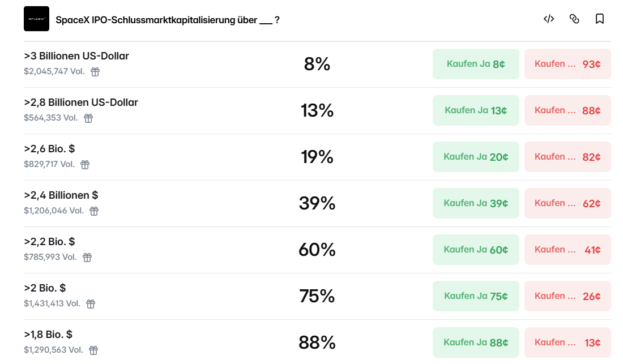623x364 pixels.
Task: Open SpaceX logo thumbnail
Action: [x=37, y=19]
